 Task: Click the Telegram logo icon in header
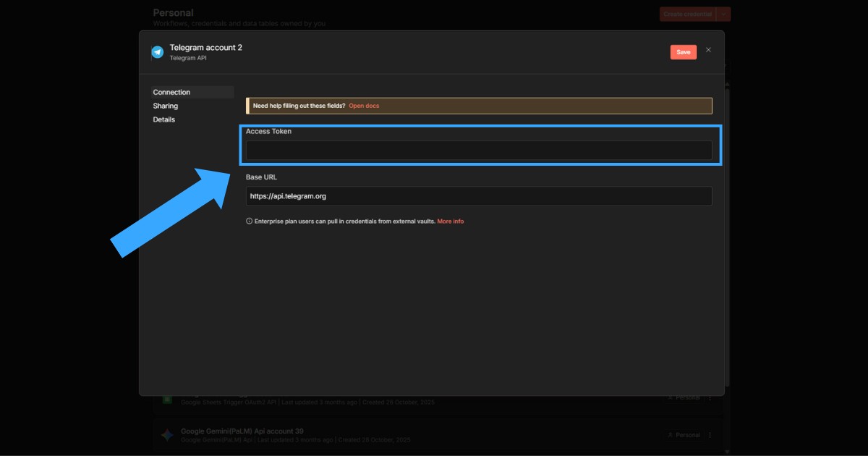(x=157, y=52)
